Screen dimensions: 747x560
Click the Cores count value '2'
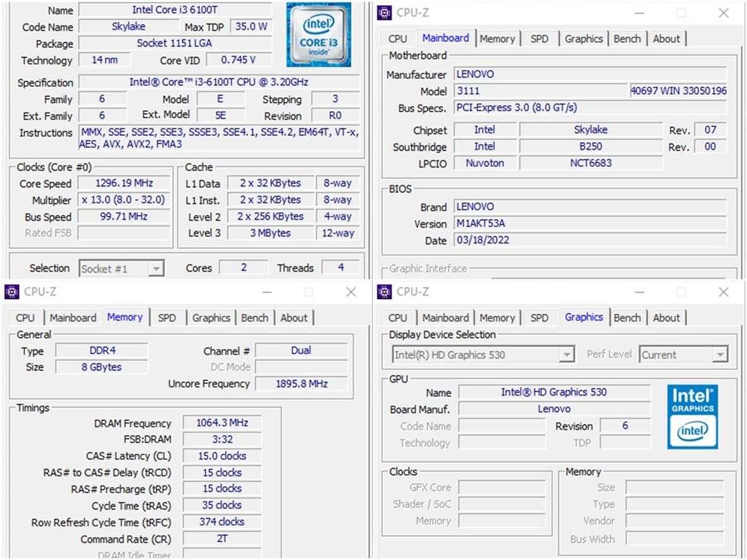[244, 267]
